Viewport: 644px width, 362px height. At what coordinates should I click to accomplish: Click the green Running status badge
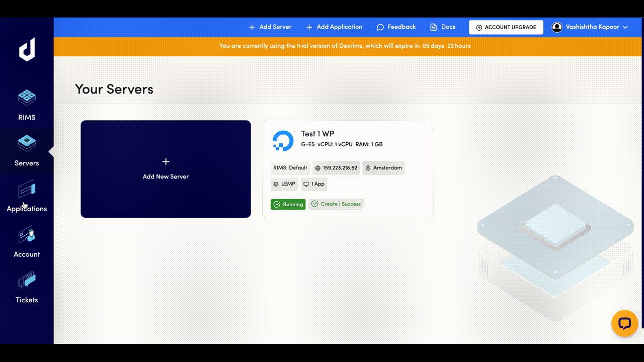point(288,204)
